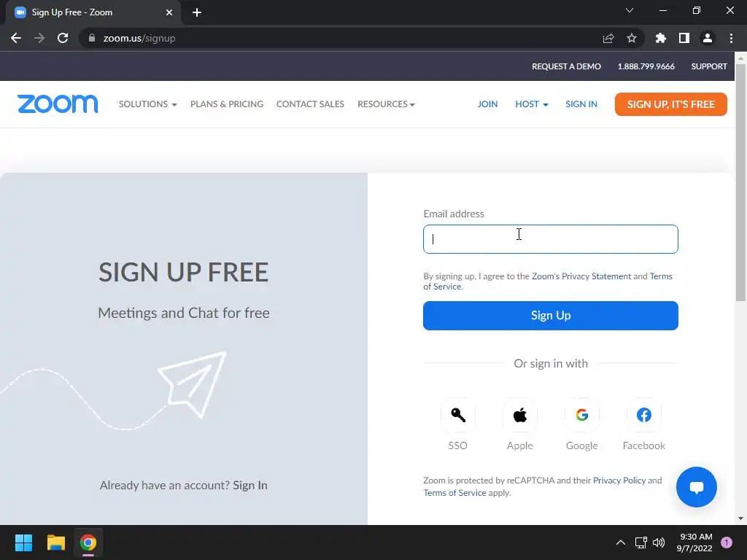Sign in with the Google icon
747x560 pixels.
pyautogui.click(x=581, y=415)
